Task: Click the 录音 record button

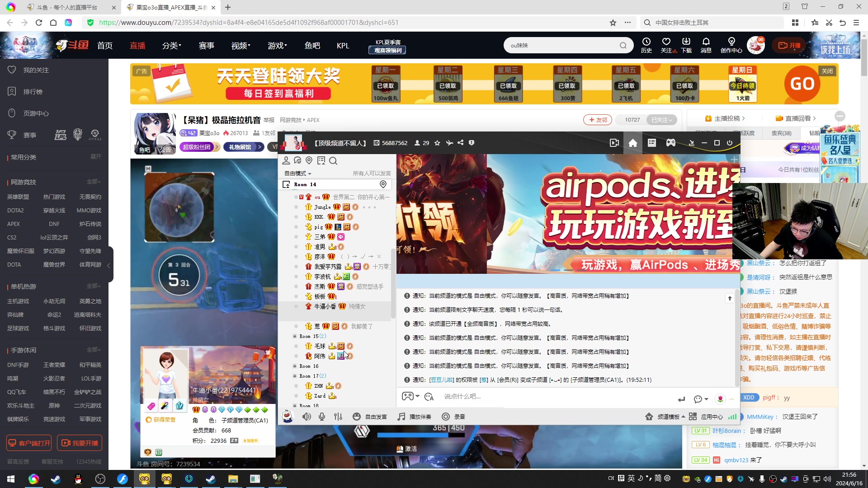Action: [x=453, y=417]
